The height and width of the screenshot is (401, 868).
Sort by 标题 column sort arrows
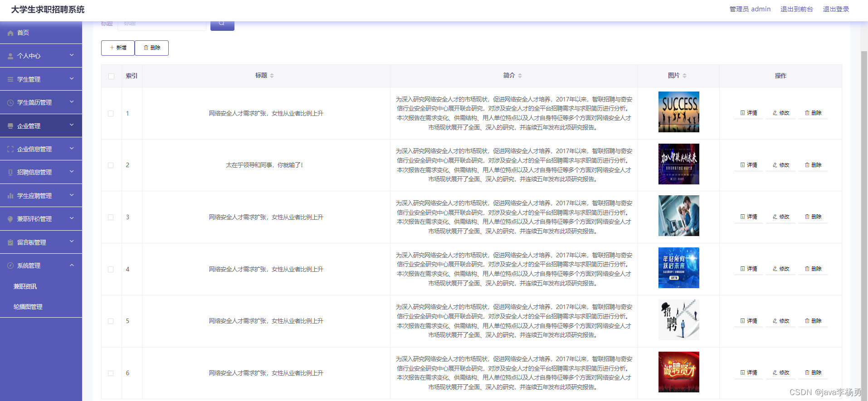(x=272, y=76)
